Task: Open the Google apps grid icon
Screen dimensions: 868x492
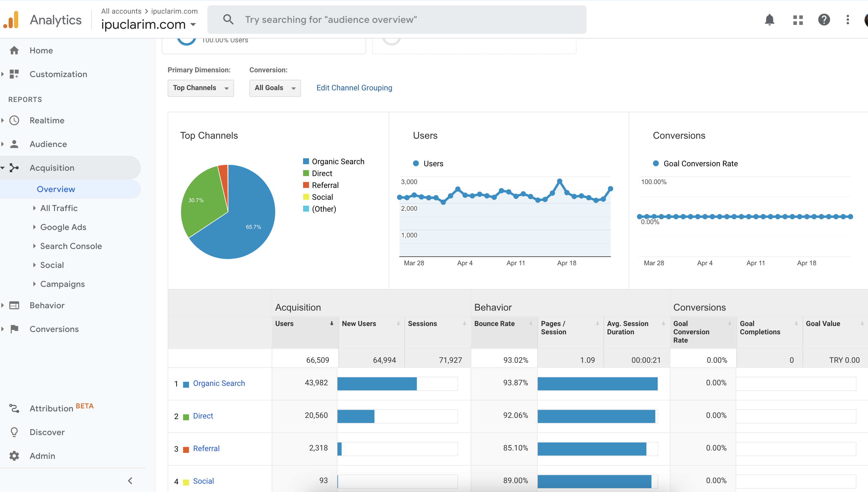Action: pos(798,20)
